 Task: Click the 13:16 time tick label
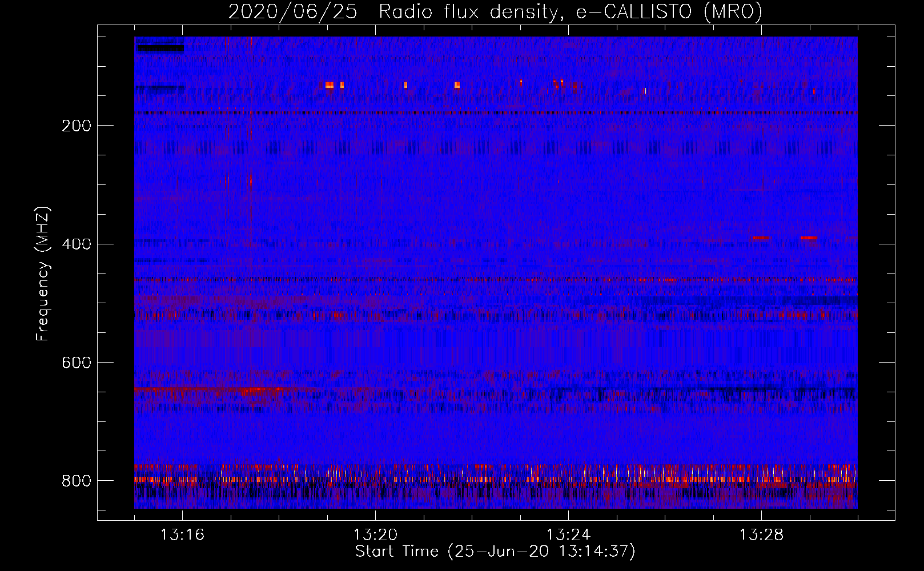182,535
